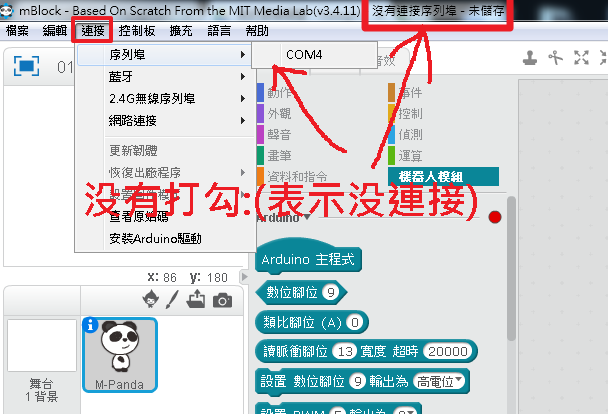Edit pin value 9 in 數位腳位 block

[x=331, y=292]
